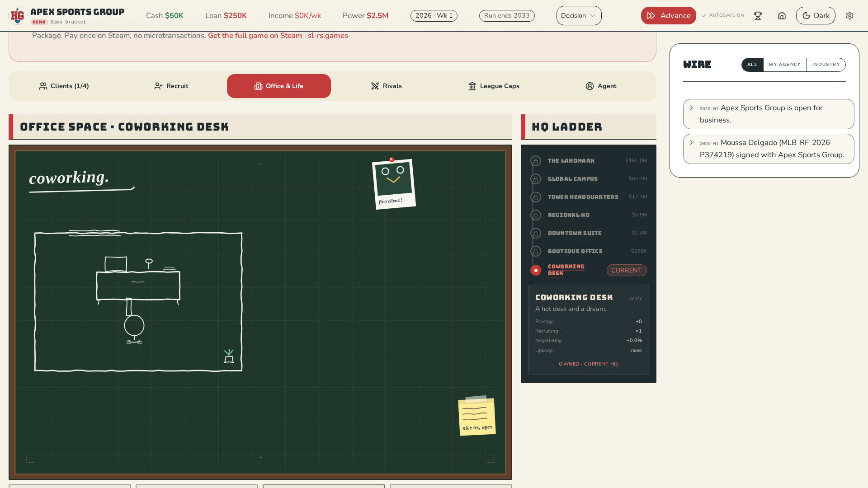Click the Coworking Desk current marker dot

click(x=536, y=270)
